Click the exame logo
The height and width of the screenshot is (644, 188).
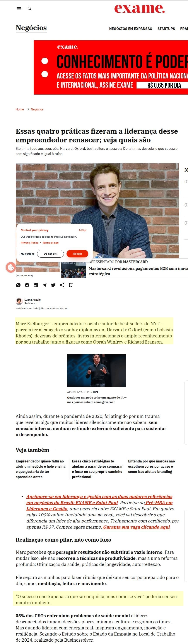140,8
